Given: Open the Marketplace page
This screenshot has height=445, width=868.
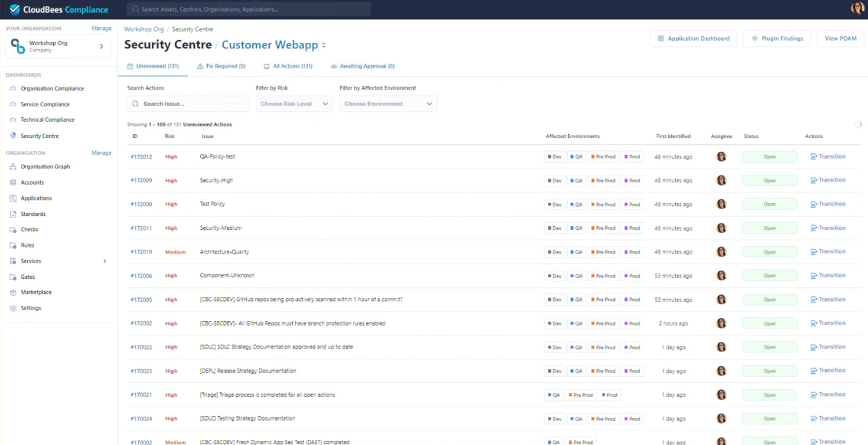Looking at the screenshot, I should click(x=36, y=292).
